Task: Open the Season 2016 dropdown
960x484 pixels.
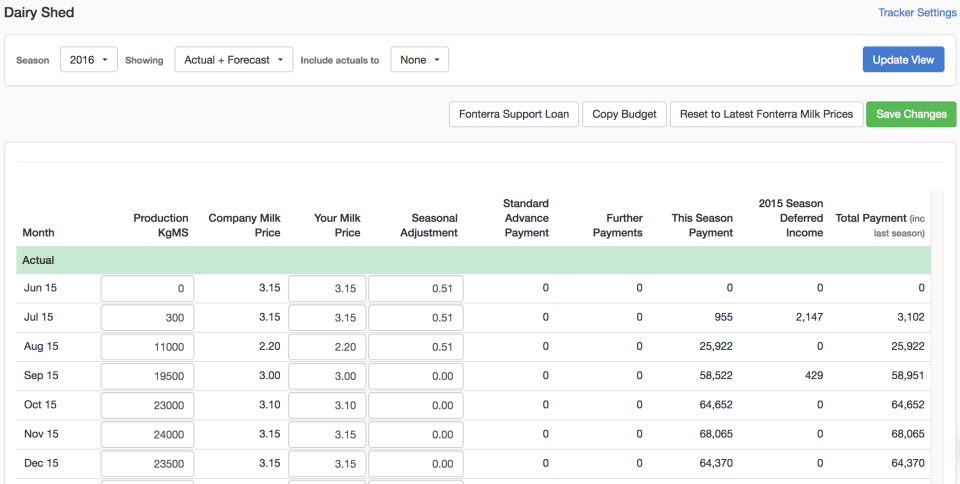Action: pos(89,60)
